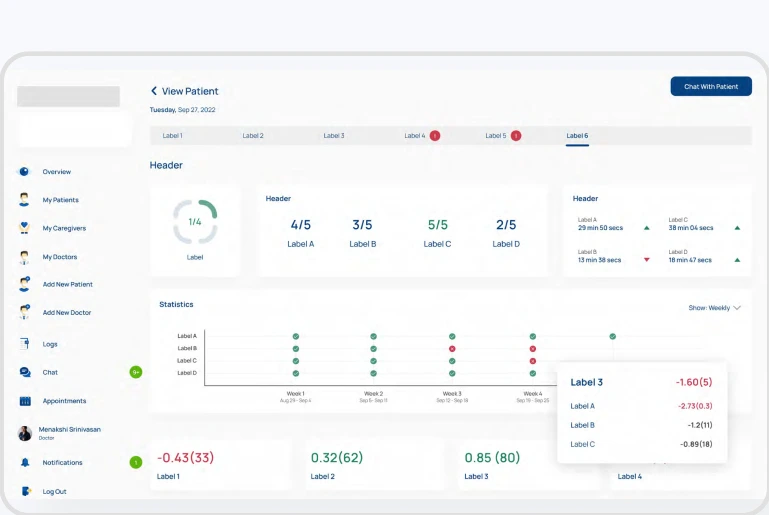Open the Show: Weekly dropdown
Screen dimensions: 769x515
click(x=715, y=308)
